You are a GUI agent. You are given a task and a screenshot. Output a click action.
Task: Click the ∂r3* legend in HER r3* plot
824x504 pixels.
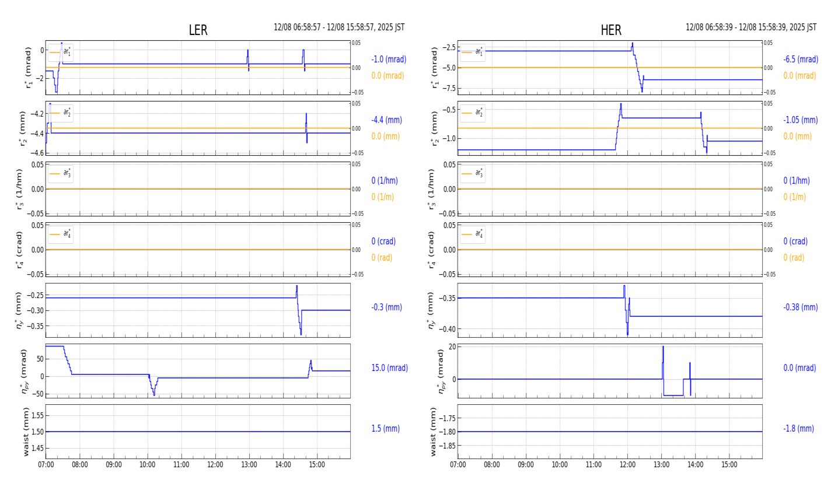pos(472,174)
